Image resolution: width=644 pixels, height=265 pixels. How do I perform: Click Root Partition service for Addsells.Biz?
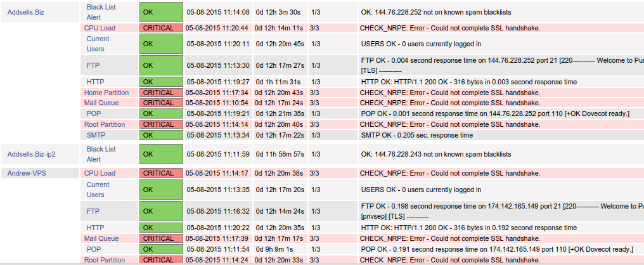[x=105, y=124]
